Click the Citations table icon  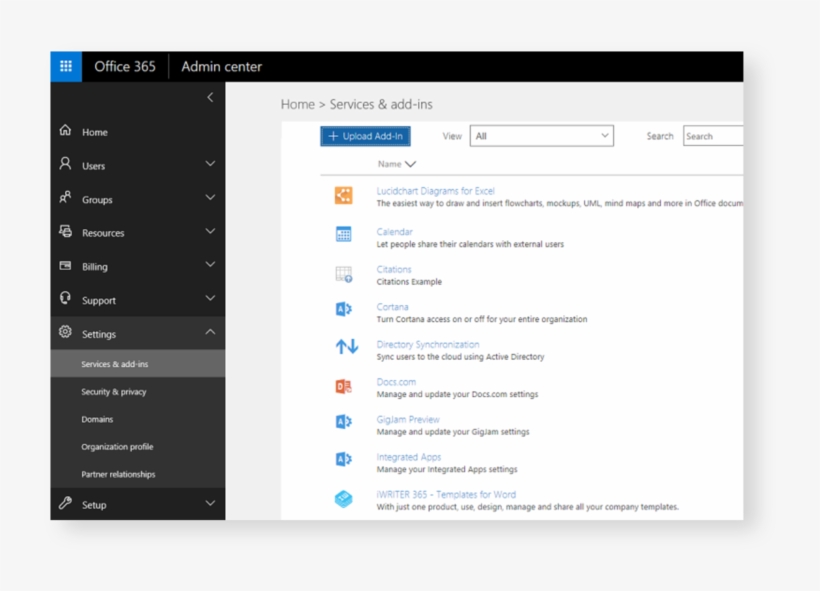[344, 274]
